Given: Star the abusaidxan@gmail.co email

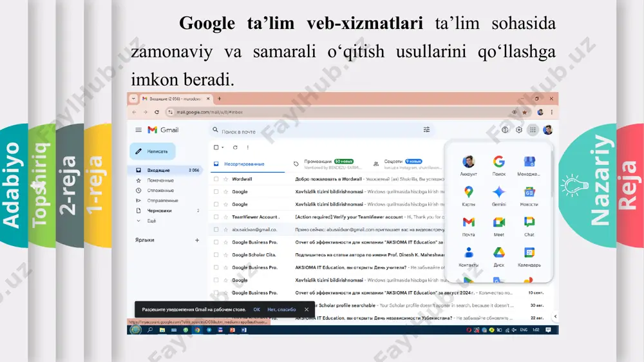Looking at the screenshot, I should 225,230.
